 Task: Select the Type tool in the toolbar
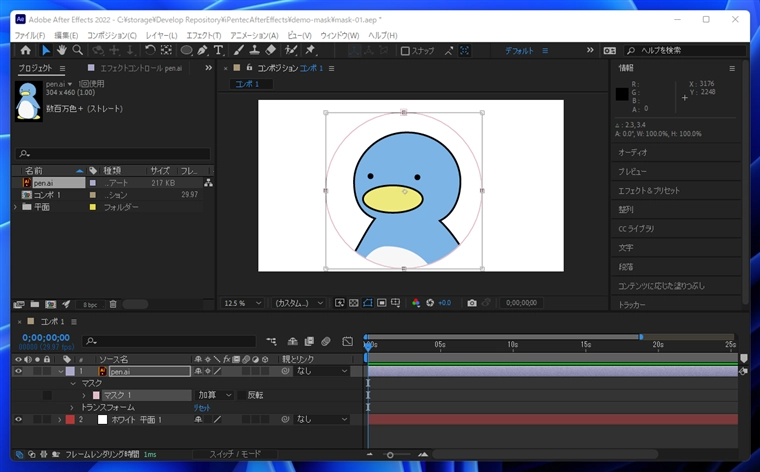pyautogui.click(x=219, y=50)
